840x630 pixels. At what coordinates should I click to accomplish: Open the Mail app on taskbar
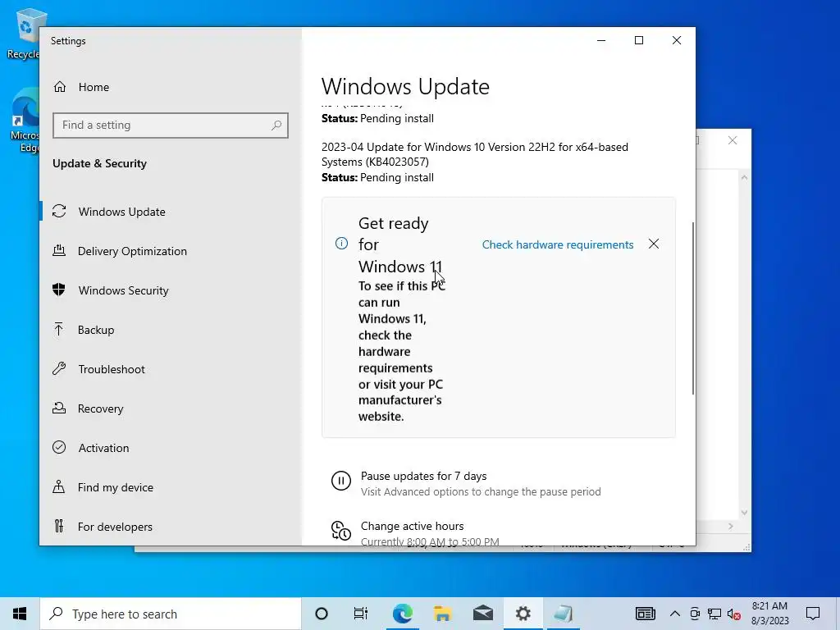482,614
